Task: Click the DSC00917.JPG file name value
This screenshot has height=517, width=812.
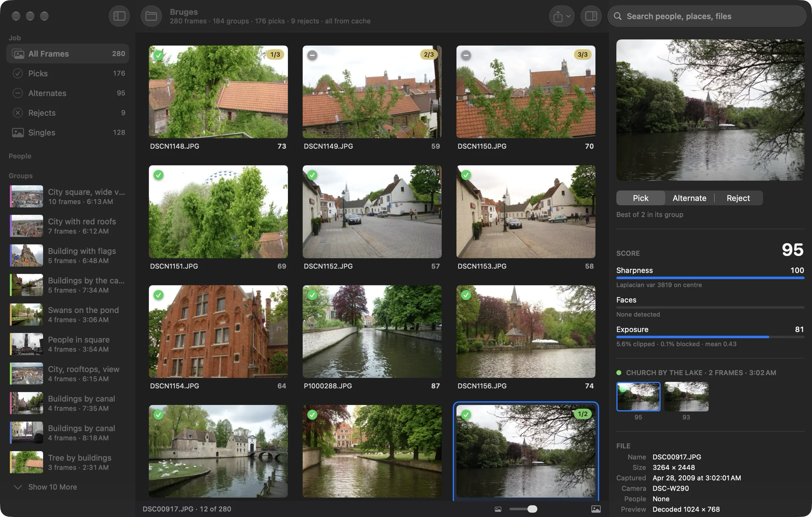Action: point(677,457)
